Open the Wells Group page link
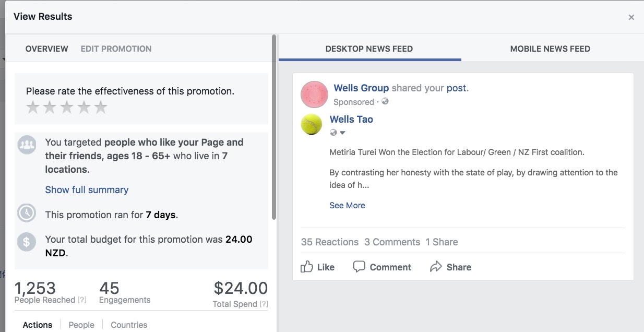644x332 pixels. click(361, 88)
